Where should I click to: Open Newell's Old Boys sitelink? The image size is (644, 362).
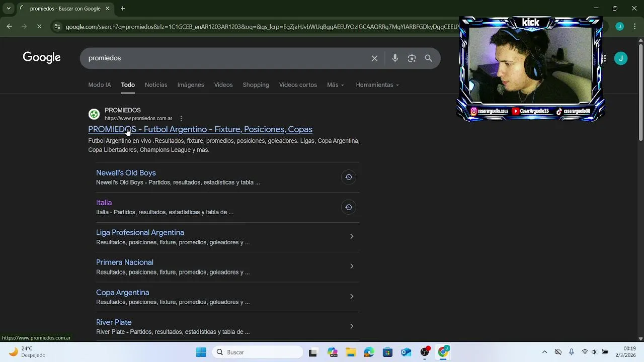pyautogui.click(x=126, y=173)
